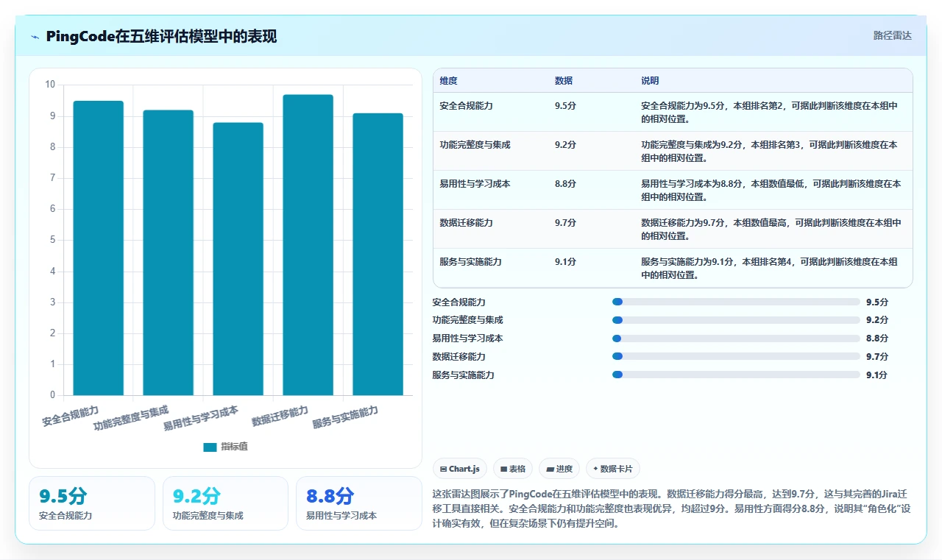This screenshot has height=560, width=942.
Task: Click the 路径雷达 label in header
Action: click(892, 35)
